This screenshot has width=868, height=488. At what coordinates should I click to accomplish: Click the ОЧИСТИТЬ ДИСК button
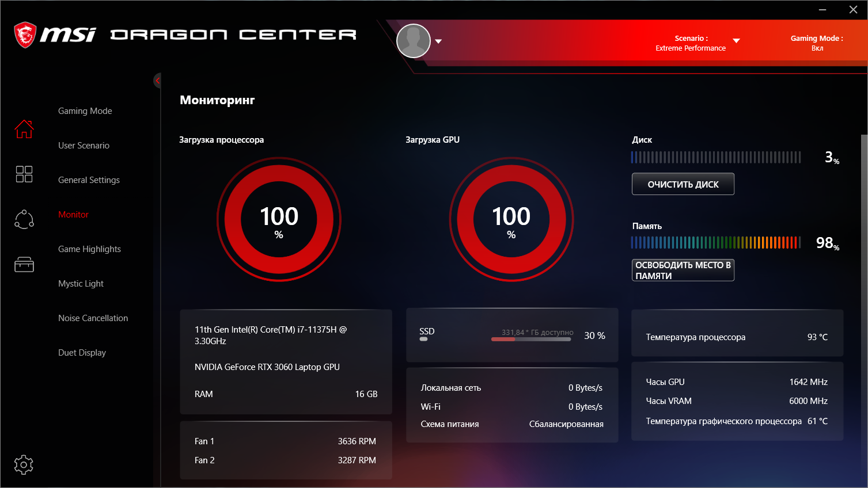(x=683, y=184)
